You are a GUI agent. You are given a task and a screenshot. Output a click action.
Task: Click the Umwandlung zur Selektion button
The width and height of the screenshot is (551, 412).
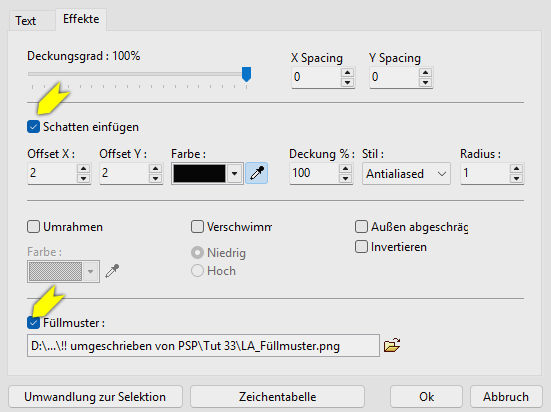coord(95,397)
